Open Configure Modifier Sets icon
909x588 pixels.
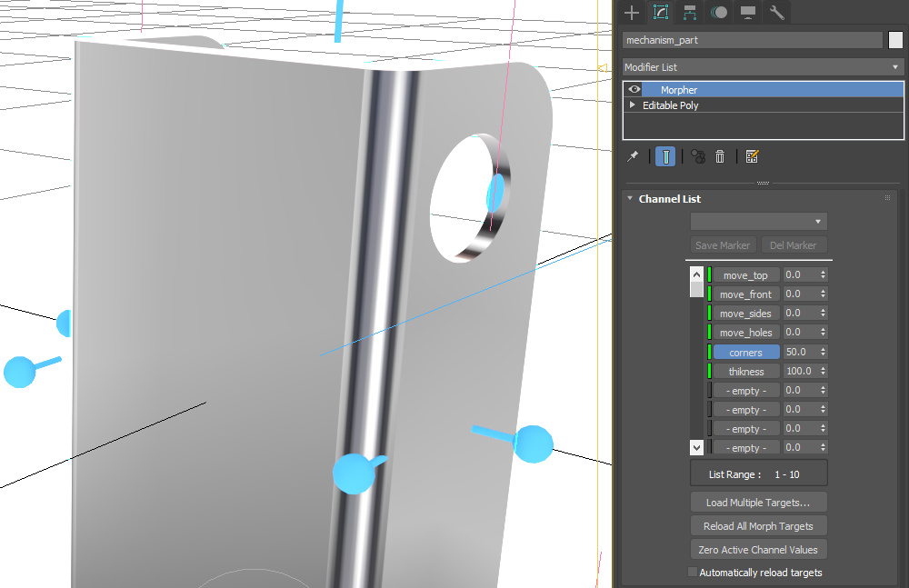coord(752,156)
